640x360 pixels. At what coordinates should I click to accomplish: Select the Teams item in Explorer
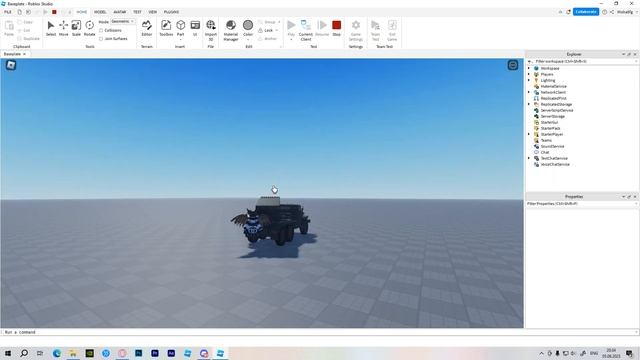546,140
